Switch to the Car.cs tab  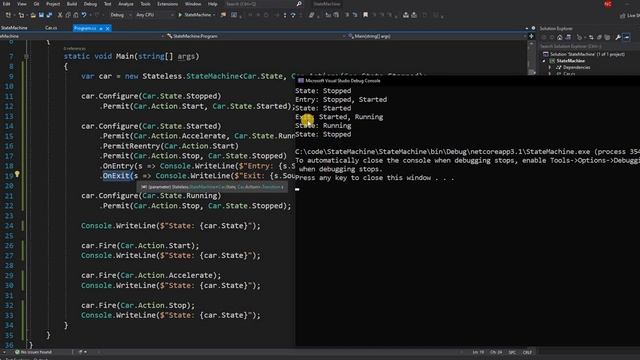point(51,28)
